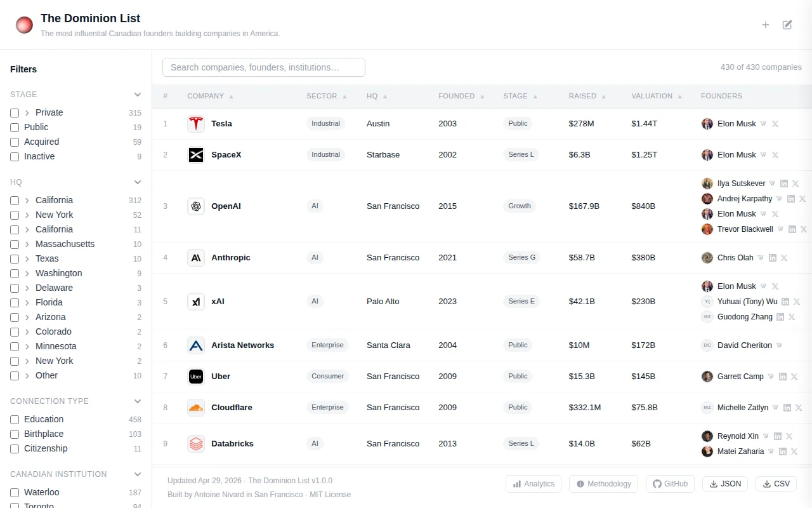
Task: Download data as CSV
Action: click(776, 484)
